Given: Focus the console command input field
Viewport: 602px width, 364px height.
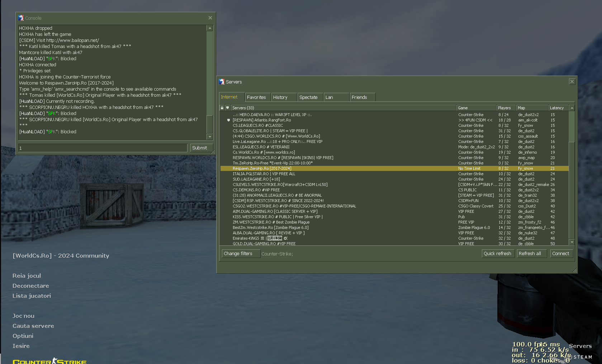Looking at the screenshot, I should pos(103,148).
